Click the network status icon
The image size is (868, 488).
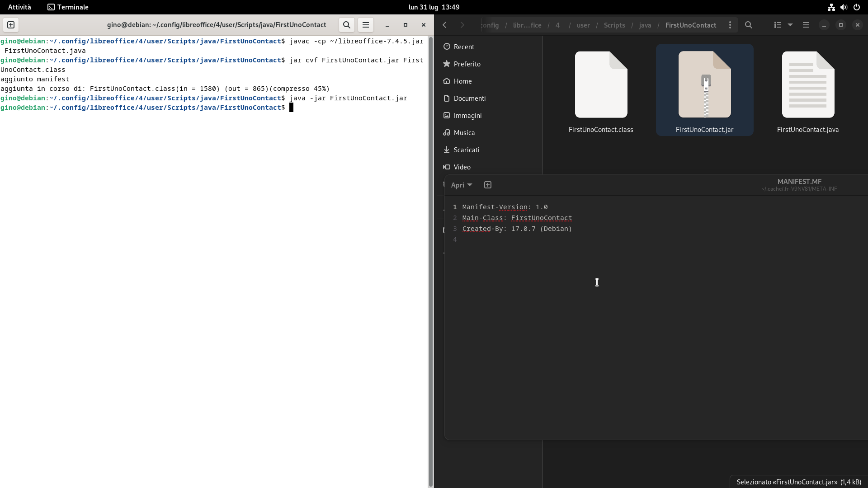tap(831, 7)
